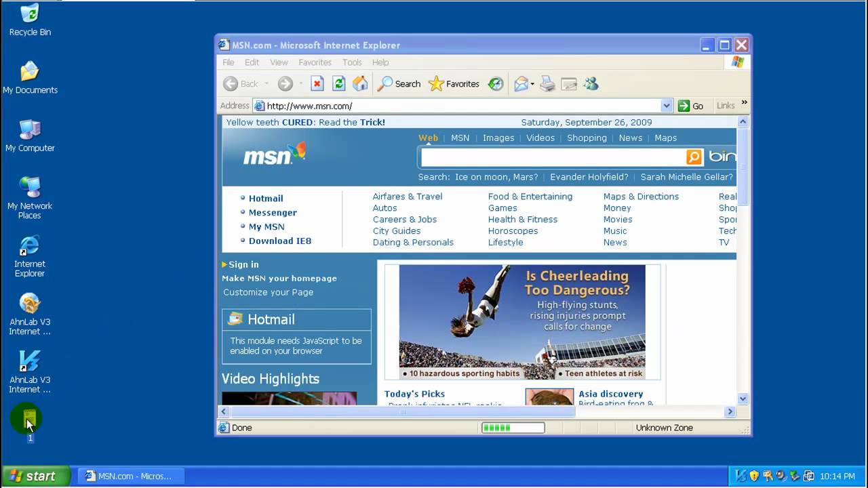Click the Asia discovery frog thumbnail
The width and height of the screenshot is (868, 488).
click(x=549, y=397)
